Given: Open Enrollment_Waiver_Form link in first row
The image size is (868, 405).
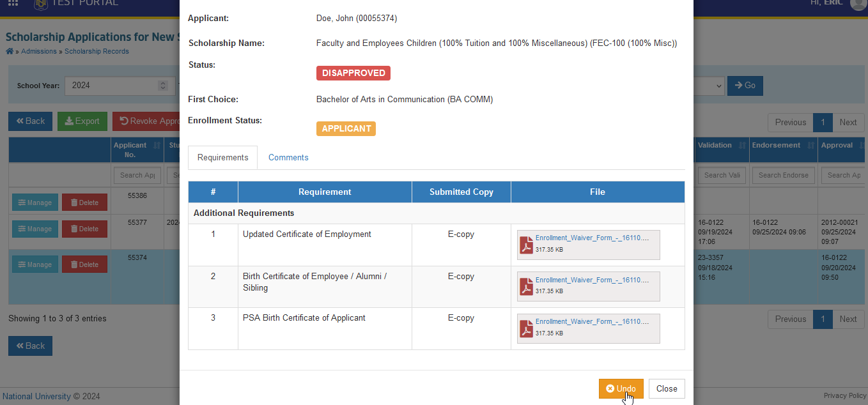Looking at the screenshot, I should point(592,238).
